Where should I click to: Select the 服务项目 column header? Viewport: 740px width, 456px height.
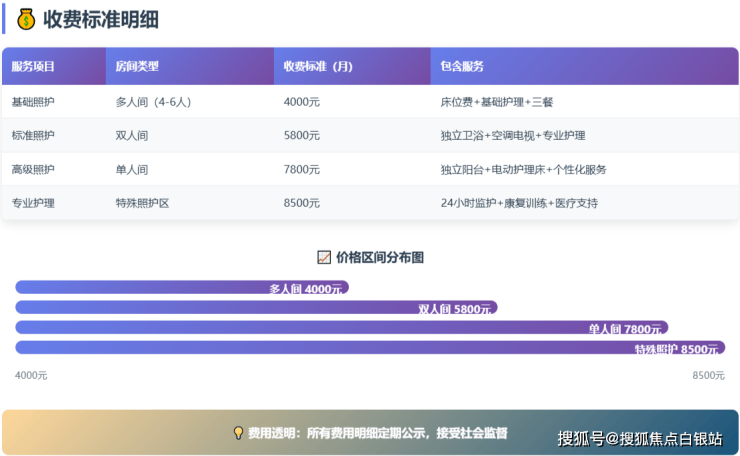(34, 67)
